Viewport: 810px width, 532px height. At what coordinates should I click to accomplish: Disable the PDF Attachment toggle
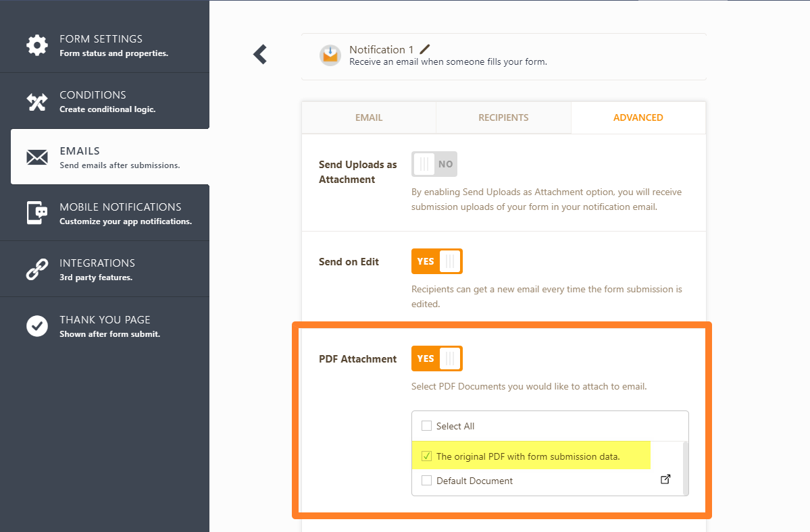click(x=436, y=358)
